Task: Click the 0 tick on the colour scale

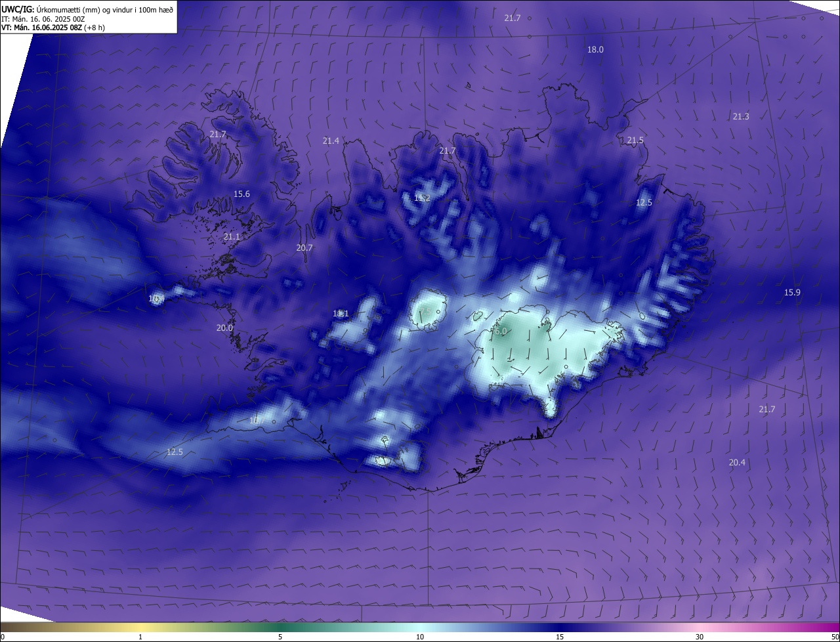Action: point(3,637)
